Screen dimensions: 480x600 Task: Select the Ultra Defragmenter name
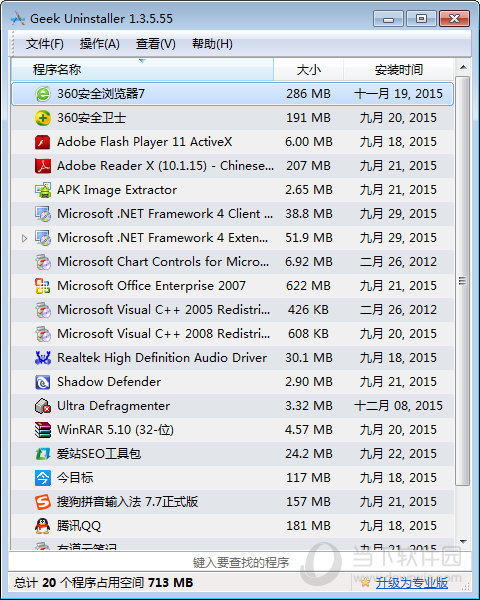pos(113,406)
